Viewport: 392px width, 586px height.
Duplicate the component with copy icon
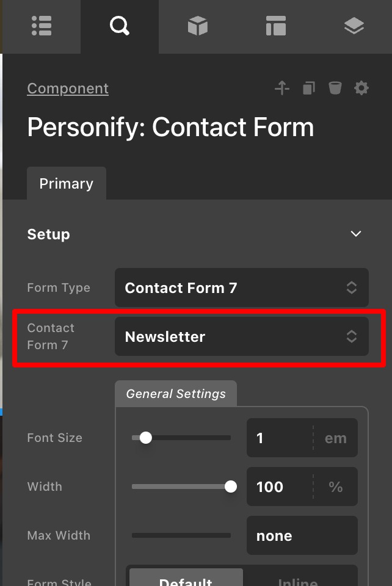tap(309, 88)
